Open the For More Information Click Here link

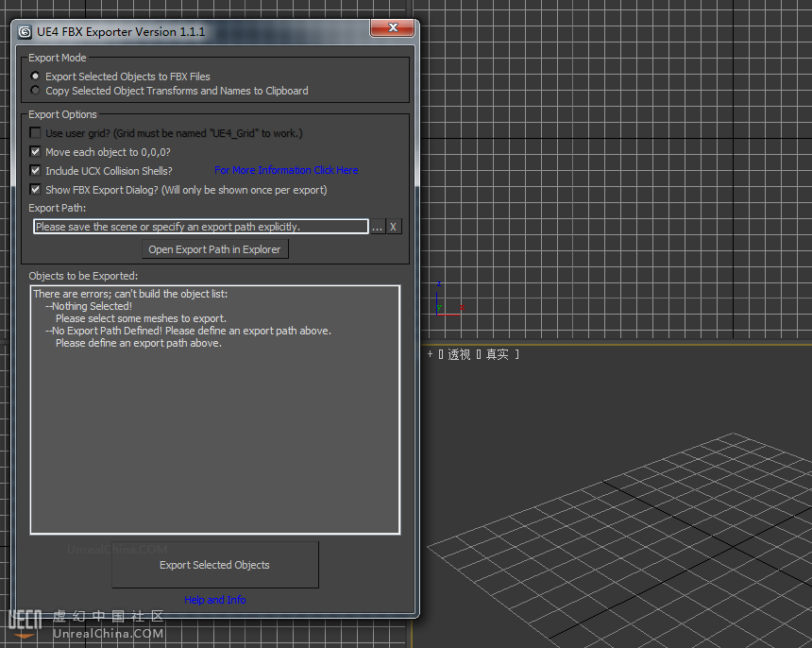click(286, 170)
